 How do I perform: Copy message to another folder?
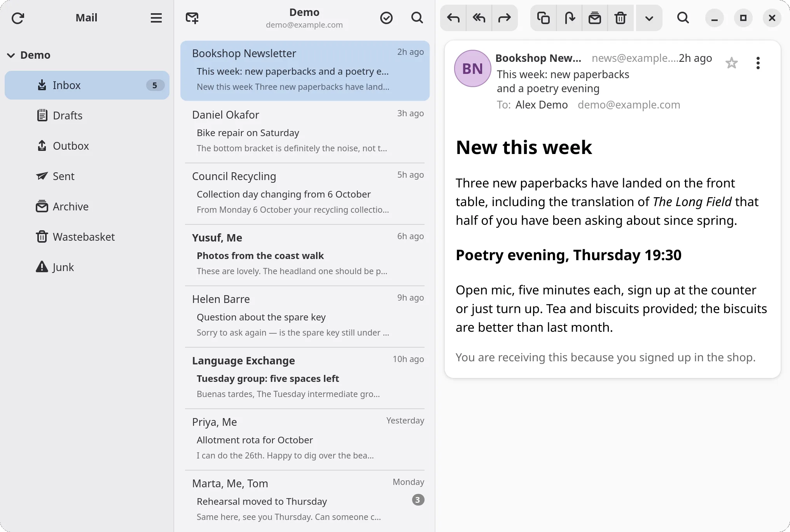coord(543,18)
